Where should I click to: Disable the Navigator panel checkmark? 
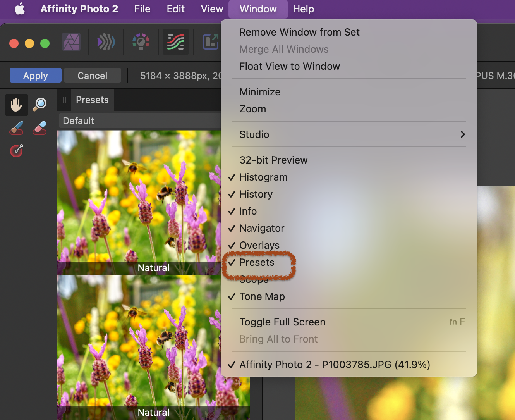pos(262,228)
